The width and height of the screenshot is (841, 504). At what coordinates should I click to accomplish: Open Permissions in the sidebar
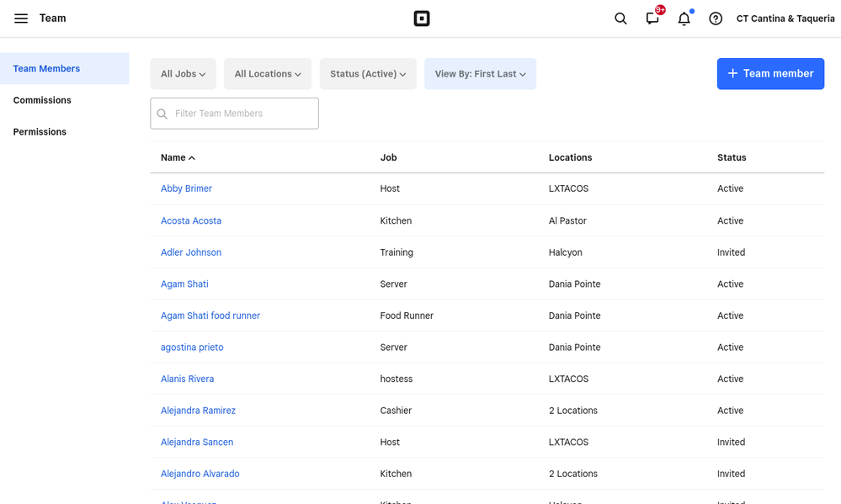click(x=40, y=132)
